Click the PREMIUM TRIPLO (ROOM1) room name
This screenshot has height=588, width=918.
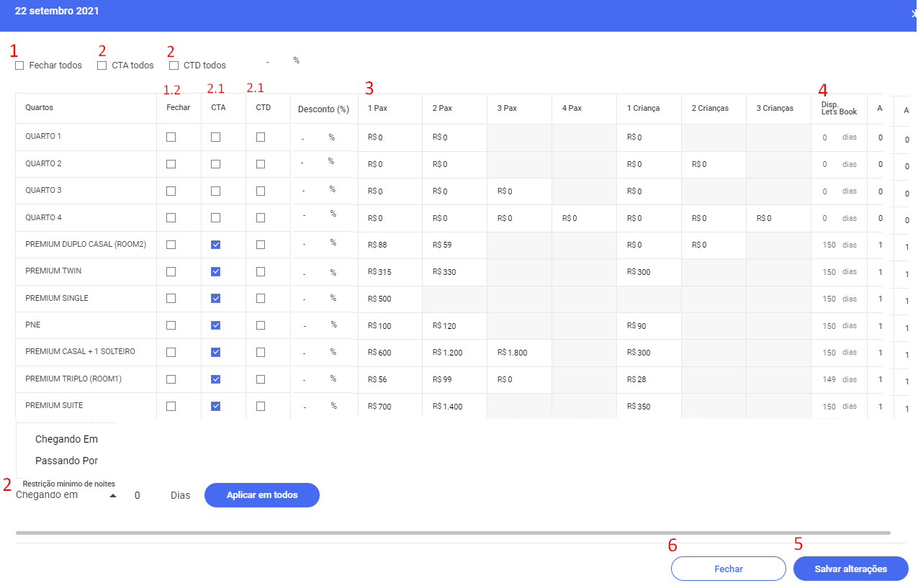tap(73, 379)
